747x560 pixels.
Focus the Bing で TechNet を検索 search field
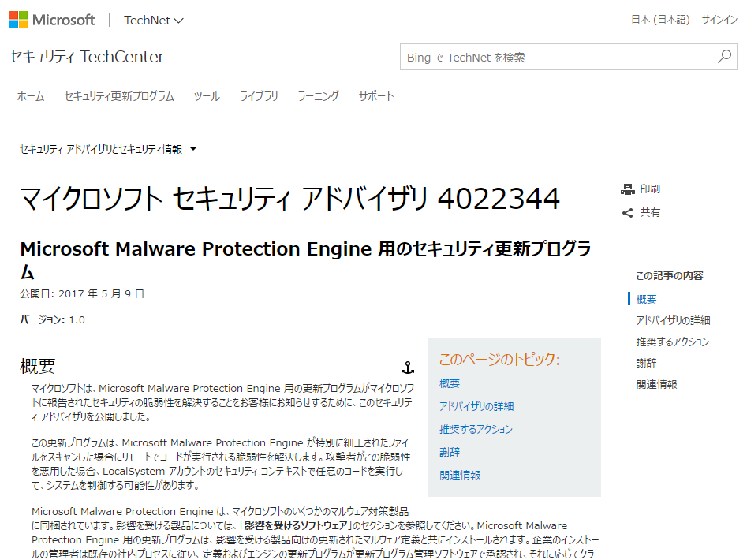[556, 57]
